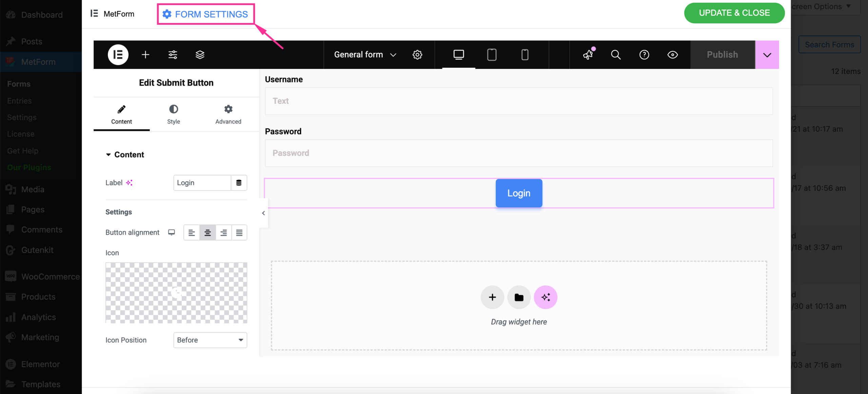Build with AI sparkle button
Screen dimensions: 868x394
[546, 297]
